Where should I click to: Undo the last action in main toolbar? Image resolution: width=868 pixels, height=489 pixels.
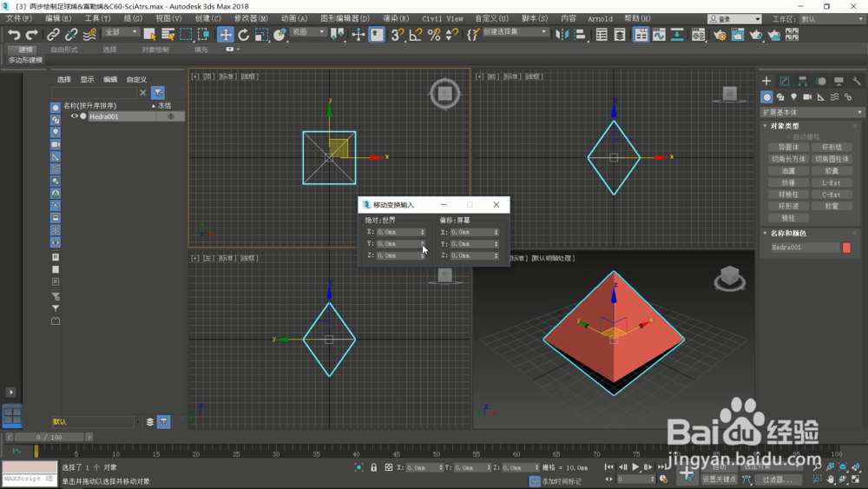click(x=14, y=35)
